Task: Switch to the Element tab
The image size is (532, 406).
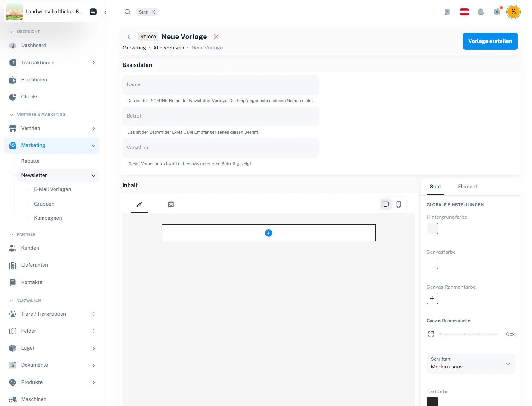Action: 467,186
